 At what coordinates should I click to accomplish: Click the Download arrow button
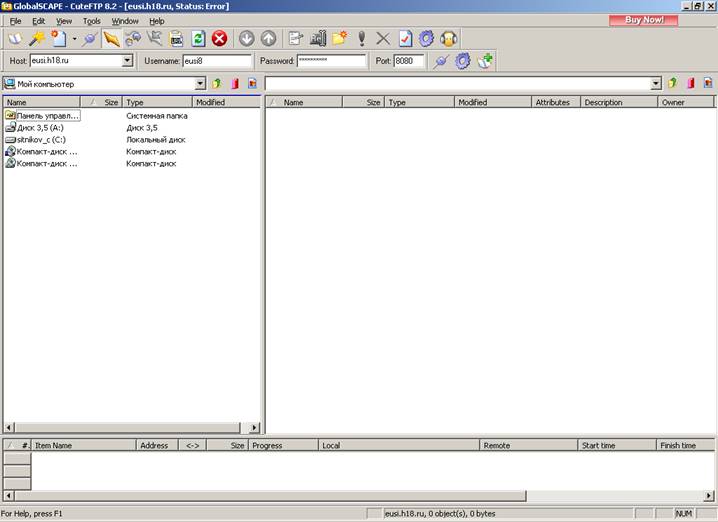pos(247,39)
